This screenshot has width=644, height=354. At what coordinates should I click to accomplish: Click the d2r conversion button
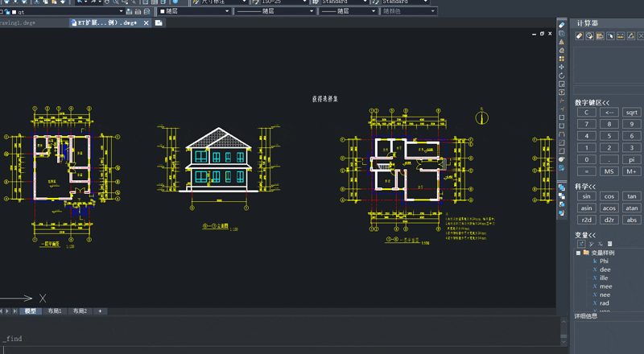coord(609,220)
